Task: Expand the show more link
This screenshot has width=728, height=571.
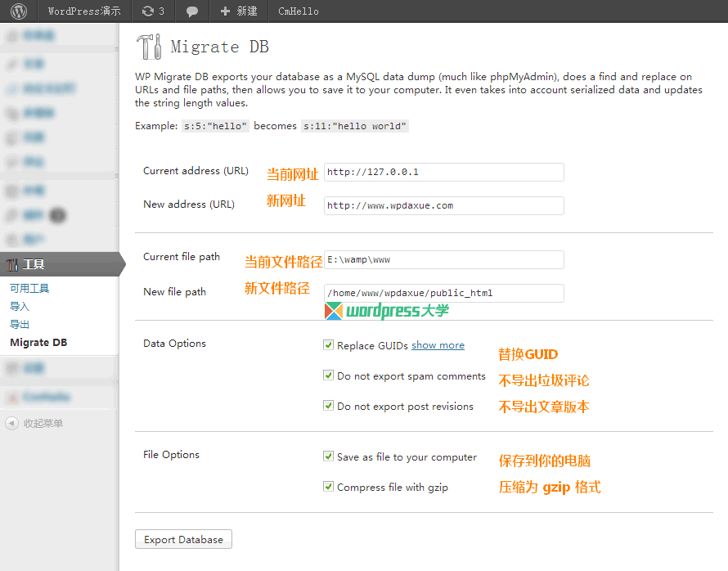Action: [x=438, y=345]
